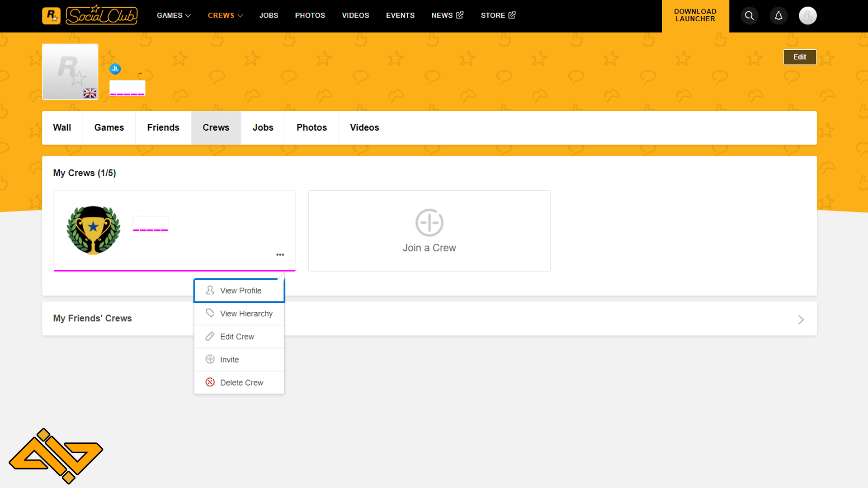
Task: Click the Invite plus circle icon
Action: (x=210, y=359)
